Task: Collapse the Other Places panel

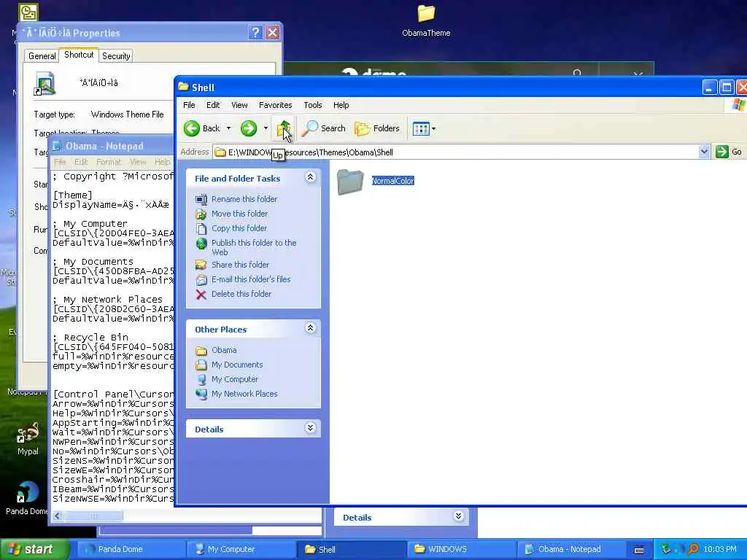Action: (310, 328)
